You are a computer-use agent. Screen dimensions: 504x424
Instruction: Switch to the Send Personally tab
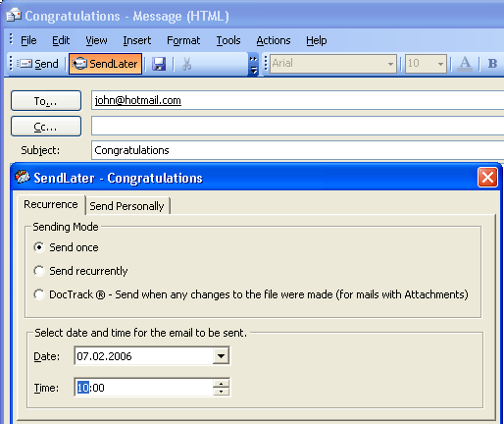(126, 206)
